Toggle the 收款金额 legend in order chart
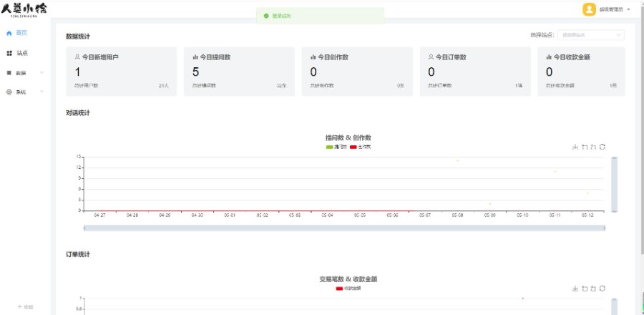This screenshot has width=644, height=315. click(x=348, y=289)
